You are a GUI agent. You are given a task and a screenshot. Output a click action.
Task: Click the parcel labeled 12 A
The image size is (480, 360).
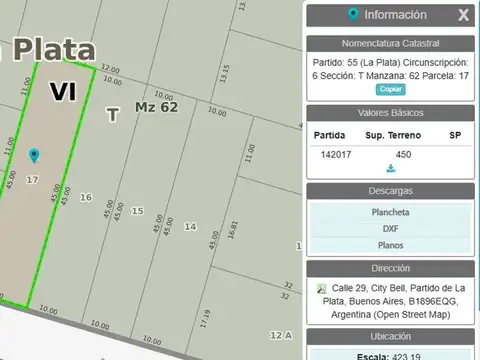(x=281, y=335)
